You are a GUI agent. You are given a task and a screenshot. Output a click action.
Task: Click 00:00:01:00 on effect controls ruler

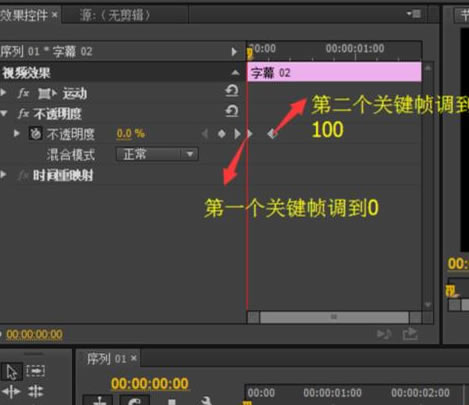[x=355, y=49]
